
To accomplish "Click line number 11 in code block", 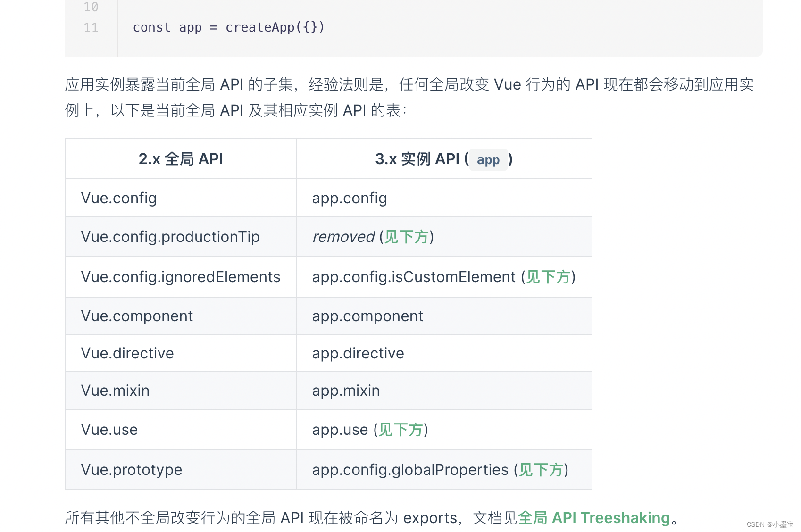I will tap(91, 27).
